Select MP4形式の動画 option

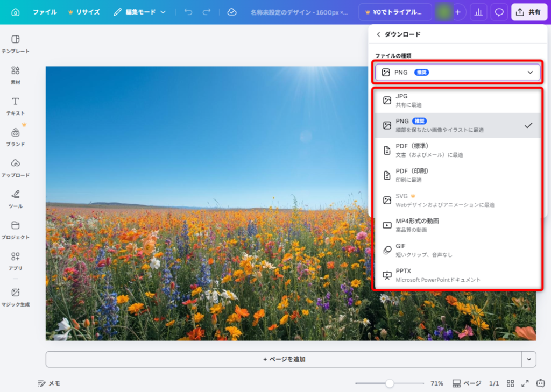457,225
